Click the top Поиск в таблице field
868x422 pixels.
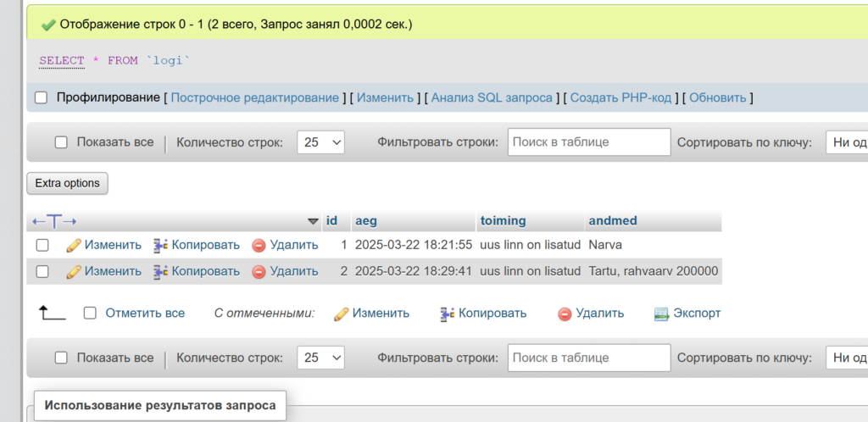click(588, 142)
